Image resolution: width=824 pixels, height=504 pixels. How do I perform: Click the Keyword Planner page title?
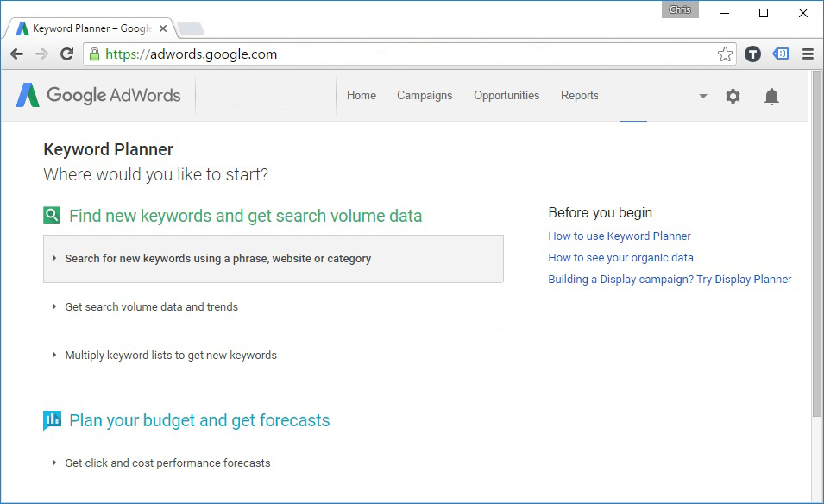(x=108, y=149)
